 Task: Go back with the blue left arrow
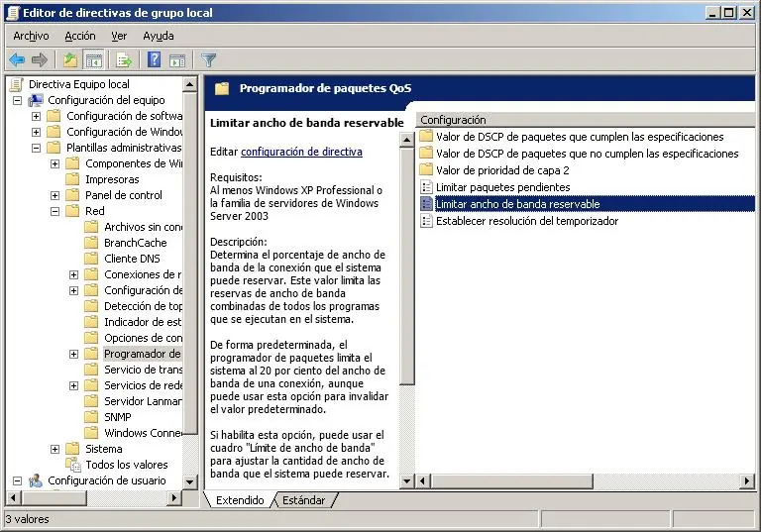(x=17, y=60)
